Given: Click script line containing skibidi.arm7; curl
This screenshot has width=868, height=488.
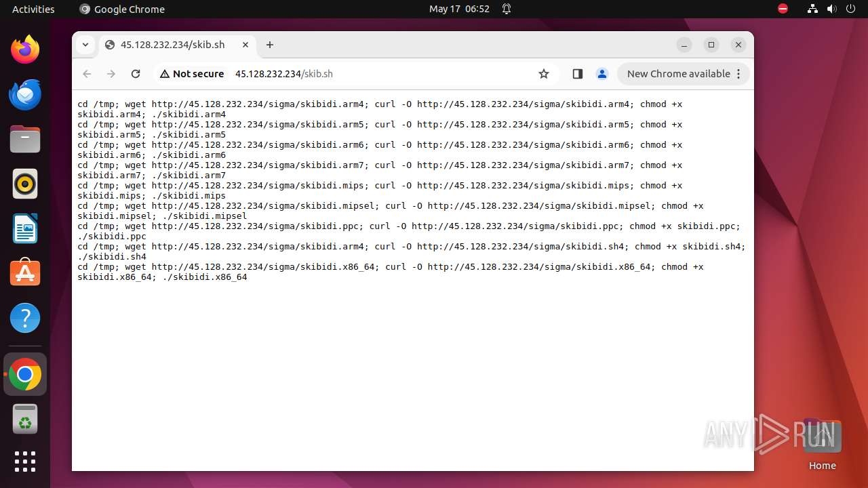Looking at the screenshot, I should coord(380,165).
